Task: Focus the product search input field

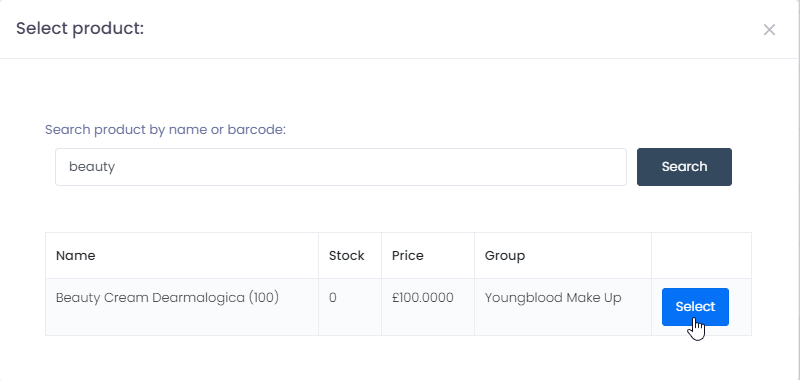Action: 341,167
